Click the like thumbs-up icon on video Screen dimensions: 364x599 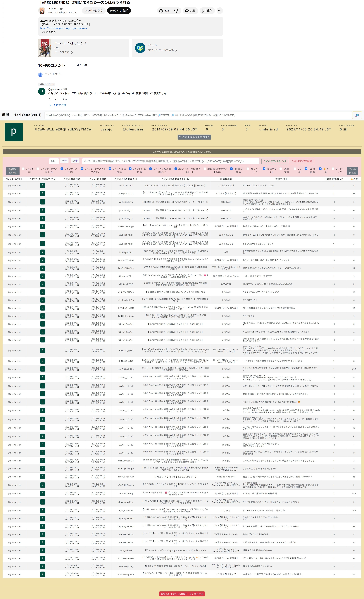(x=161, y=11)
